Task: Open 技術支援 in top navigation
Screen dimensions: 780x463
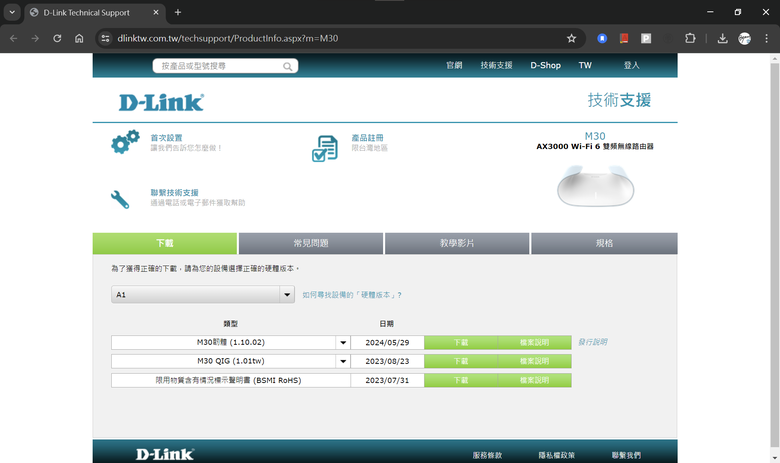Action: (496, 65)
